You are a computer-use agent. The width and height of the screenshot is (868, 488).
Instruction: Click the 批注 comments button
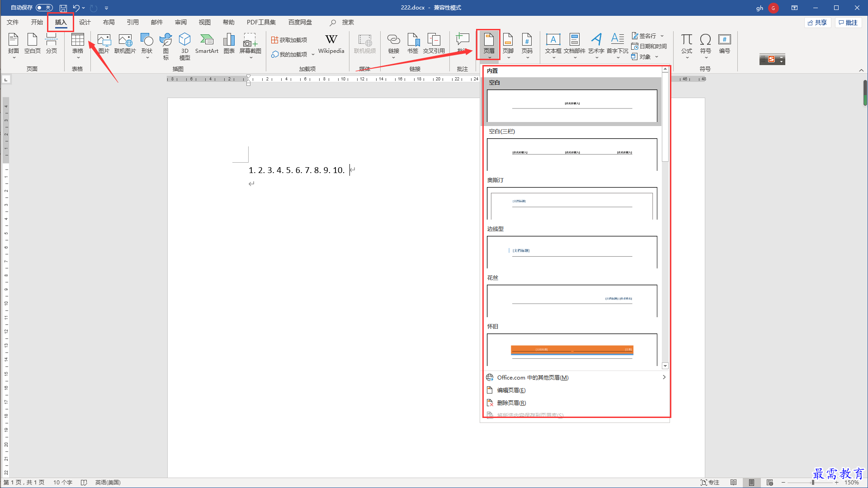(x=848, y=23)
